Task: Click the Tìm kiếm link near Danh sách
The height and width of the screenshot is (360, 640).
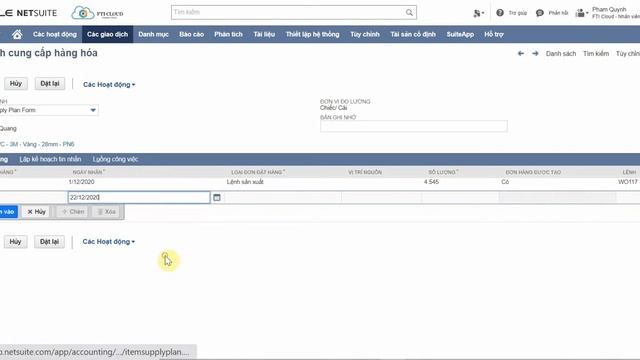Action: point(596,53)
